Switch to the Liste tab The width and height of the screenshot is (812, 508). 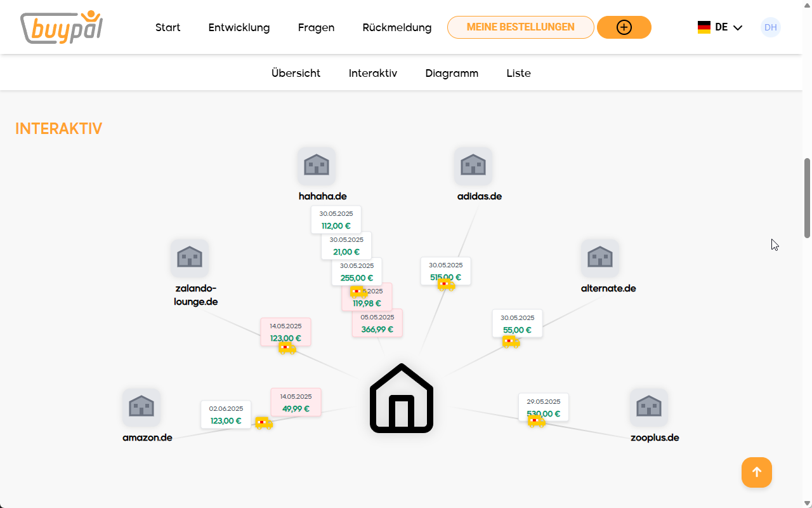coord(518,73)
